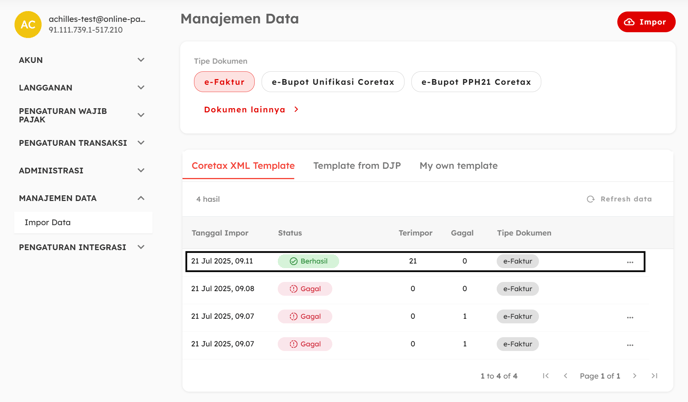Viewport: 688px width, 402px height.
Task: Select the e-Faktur document type chip
Action: 224,82
